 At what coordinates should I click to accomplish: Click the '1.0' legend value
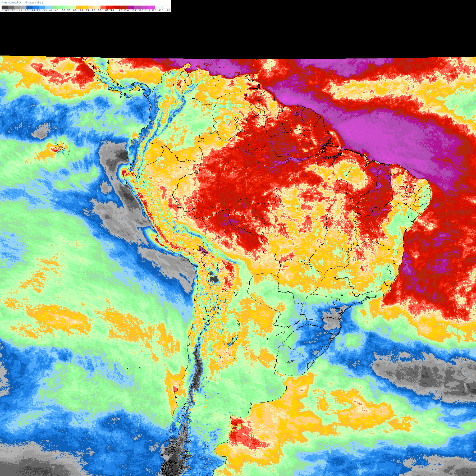click(13, 10)
